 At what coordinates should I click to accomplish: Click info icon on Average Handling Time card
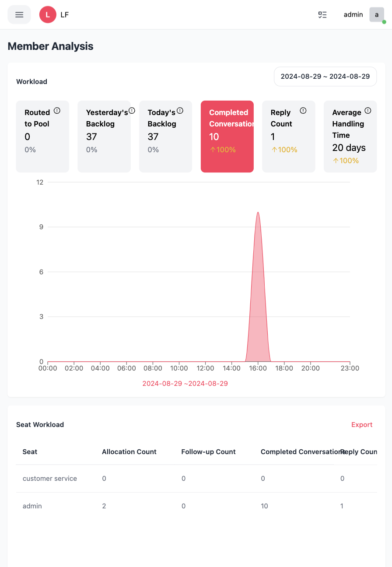(x=367, y=111)
